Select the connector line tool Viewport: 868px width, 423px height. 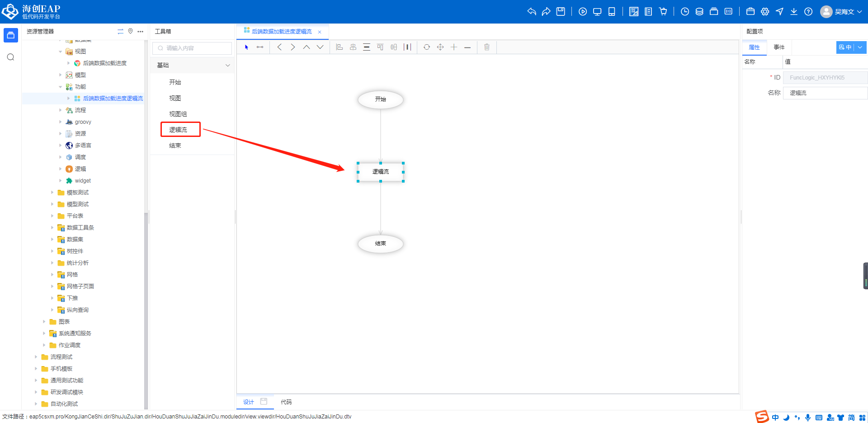[260, 47]
